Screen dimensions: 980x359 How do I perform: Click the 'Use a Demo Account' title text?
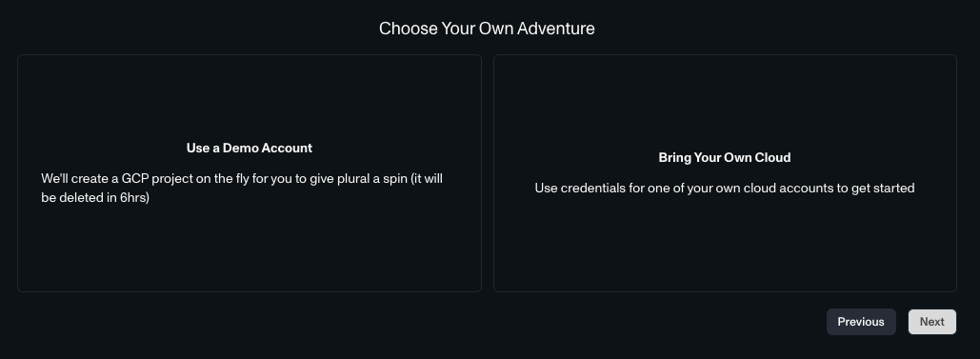point(250,149)
